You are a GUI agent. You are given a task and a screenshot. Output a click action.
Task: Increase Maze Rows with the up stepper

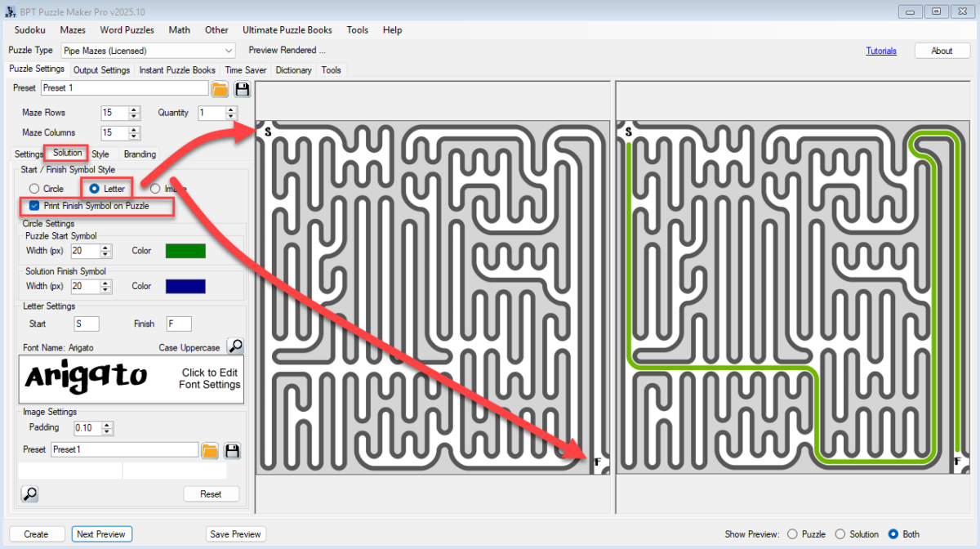(x=133, y=109)
